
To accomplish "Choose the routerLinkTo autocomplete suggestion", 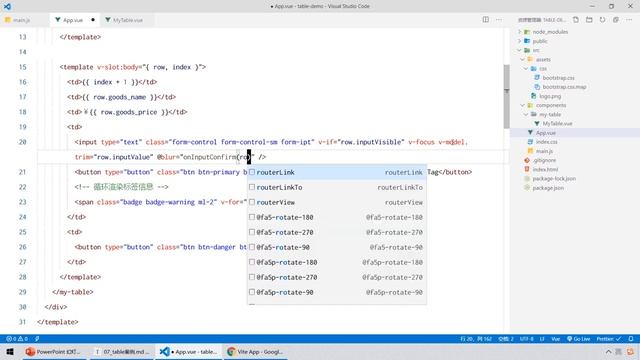I will point(337,187).
